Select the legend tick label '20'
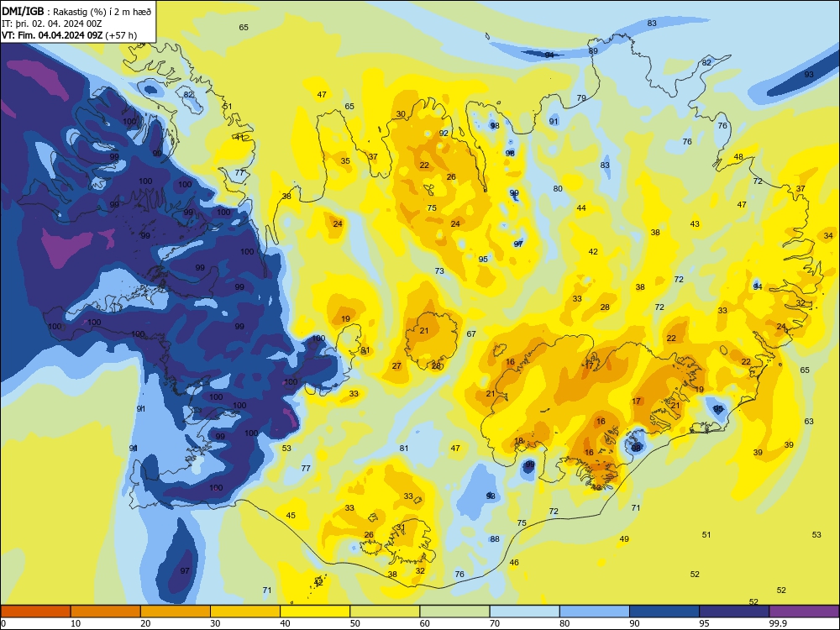The image size is (840, 630). [145, 623]
